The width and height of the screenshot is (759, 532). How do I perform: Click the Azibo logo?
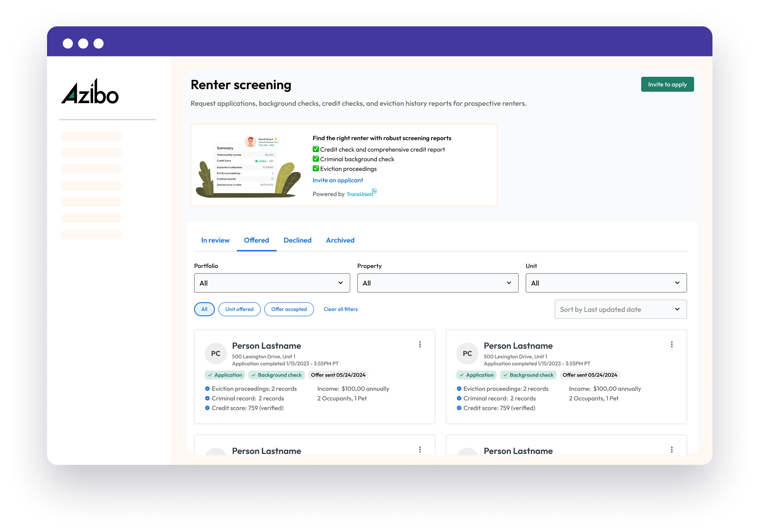(90, 92)
